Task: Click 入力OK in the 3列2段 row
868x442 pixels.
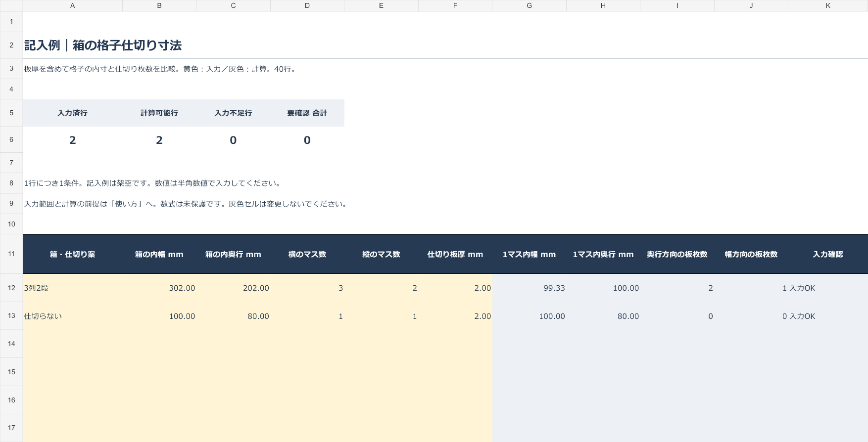Action: coord(802,288)
